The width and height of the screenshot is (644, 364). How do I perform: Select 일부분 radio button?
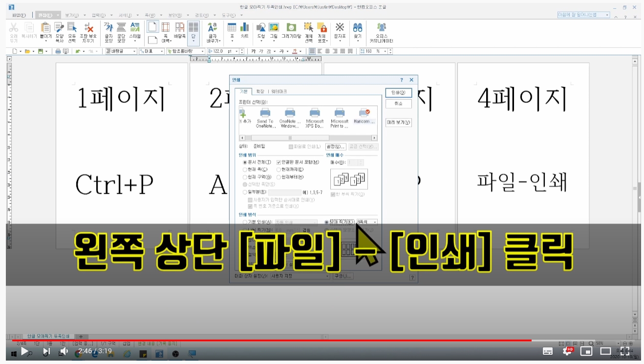pyautogui.click(x=245, y=192)
